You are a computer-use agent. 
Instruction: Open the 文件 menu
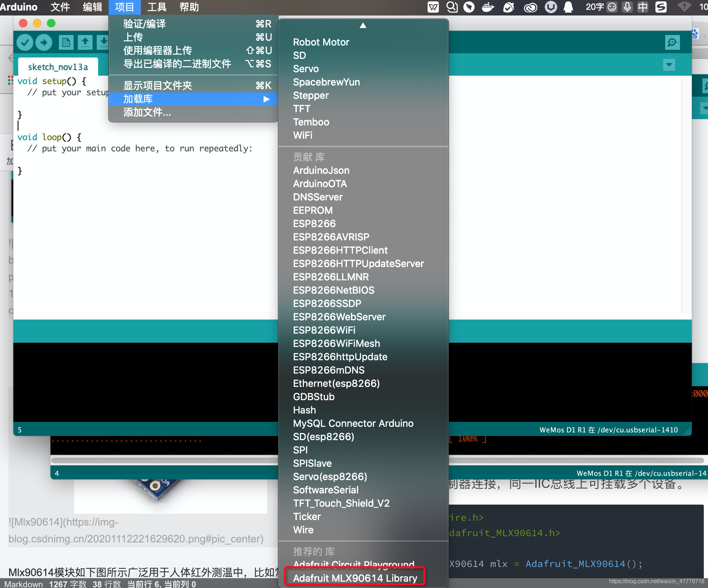click(60, 7)
